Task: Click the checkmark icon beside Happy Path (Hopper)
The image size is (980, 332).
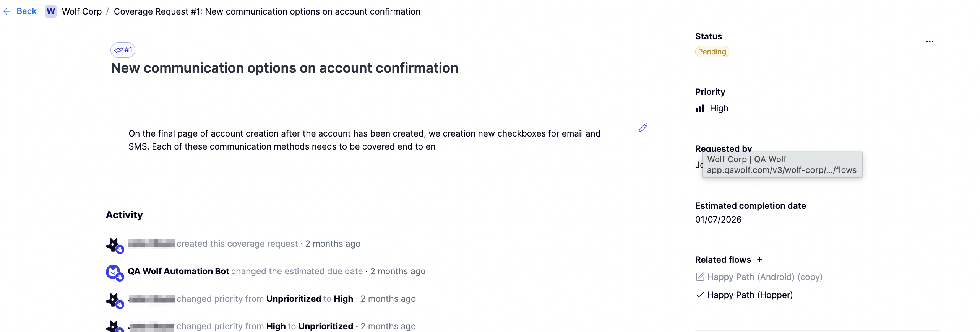Action: pos(700,295)
